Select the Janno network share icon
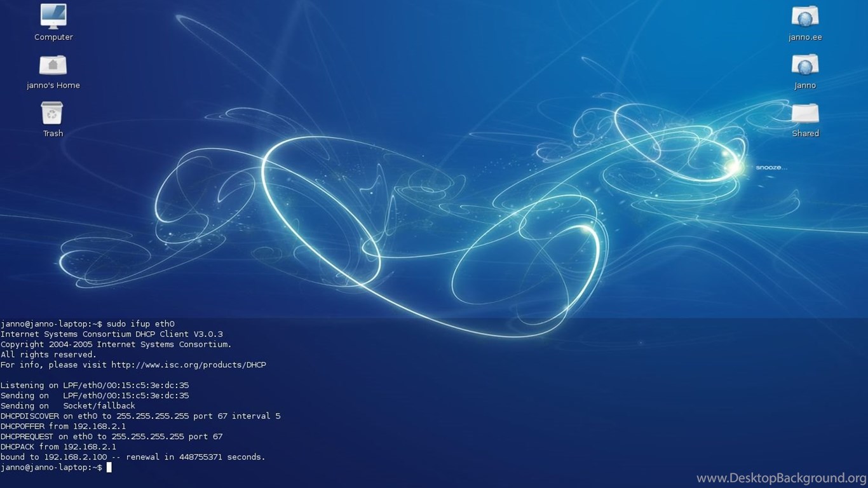The width and height of the screenshot is (868, 488). 804,65
